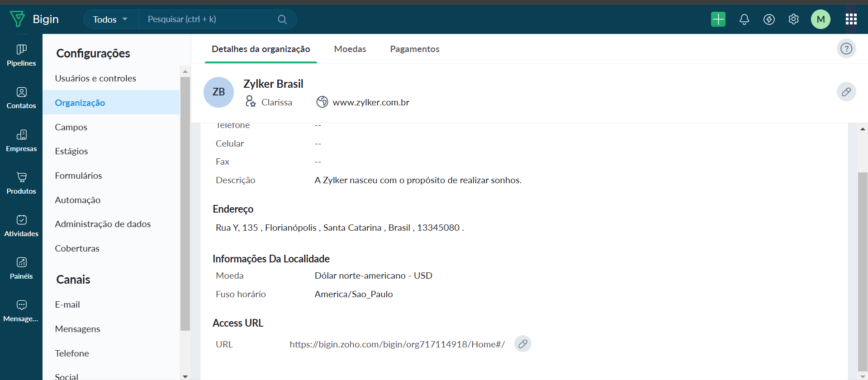The image size is (868, 380).
Task: Click the America/Sao_Paulo time zone value
Action: pyautogui.click(x=354, y=294)
